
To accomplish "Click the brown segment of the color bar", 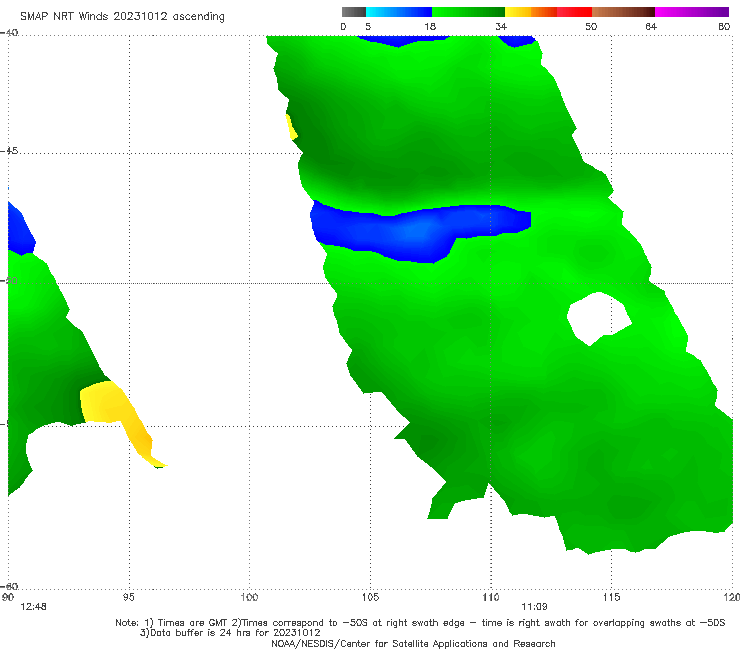I will coord(623,12).
